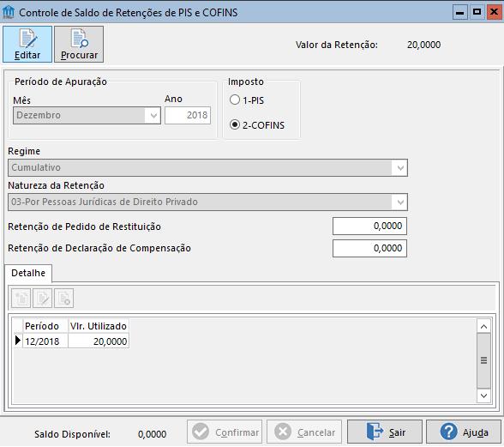Open the Procurar search document icon
Image resolution: width=504 pixels, height=447 pixels.
[80, 39]
